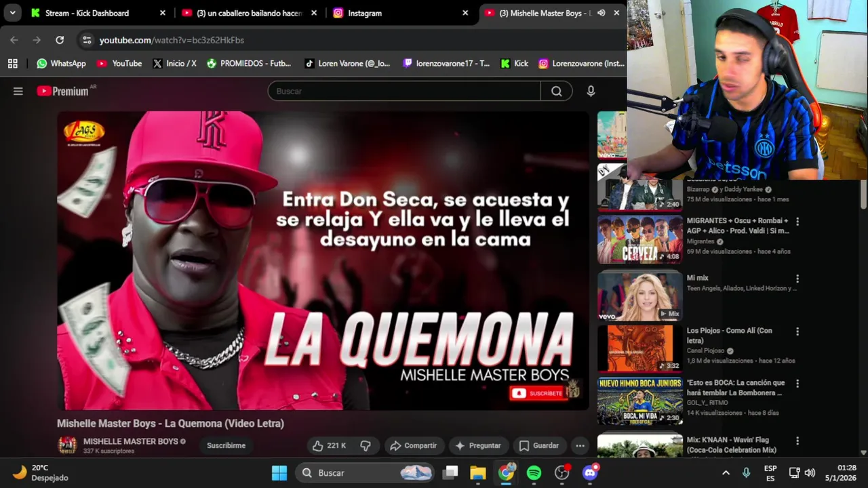Switch to 'un caballero bailando' YouTube tab
The image size is (868, 488).
click(x=250, y=13)
